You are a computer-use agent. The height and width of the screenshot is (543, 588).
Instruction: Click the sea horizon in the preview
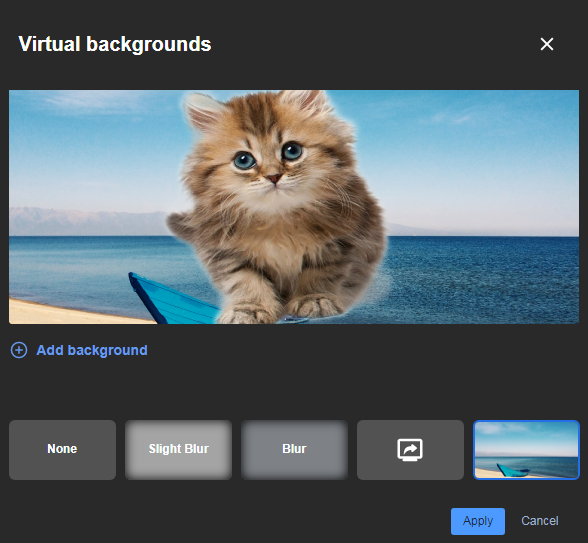pos(484,236)
